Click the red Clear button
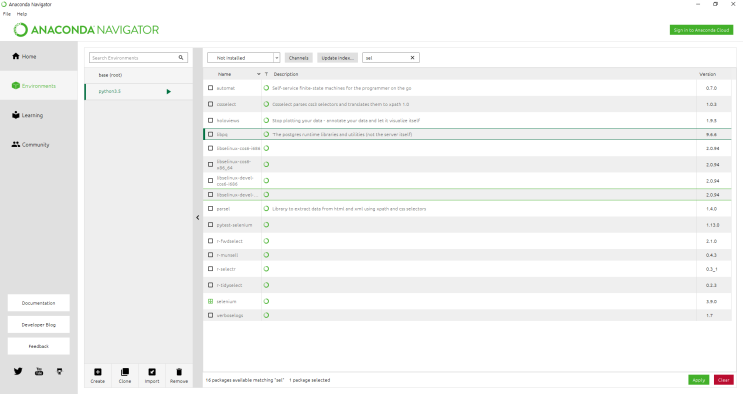Screen dimensions: 743x394 coord(724,380)
